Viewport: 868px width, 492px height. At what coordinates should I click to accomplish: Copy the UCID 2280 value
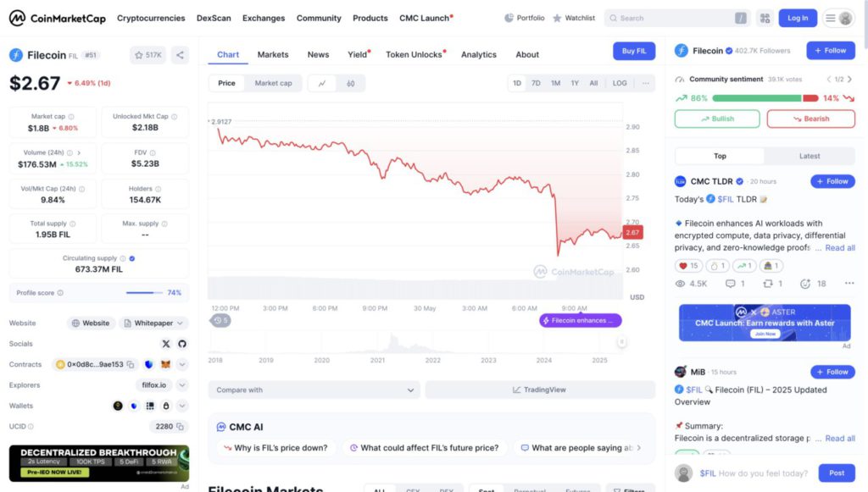(x=179, y=426)
